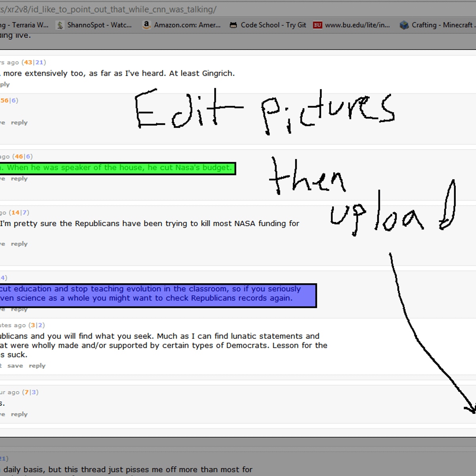The width and height of the screenshot is (476, 476).
Task: Click reply beside save on Democrats comment
Action: [37, 366]
